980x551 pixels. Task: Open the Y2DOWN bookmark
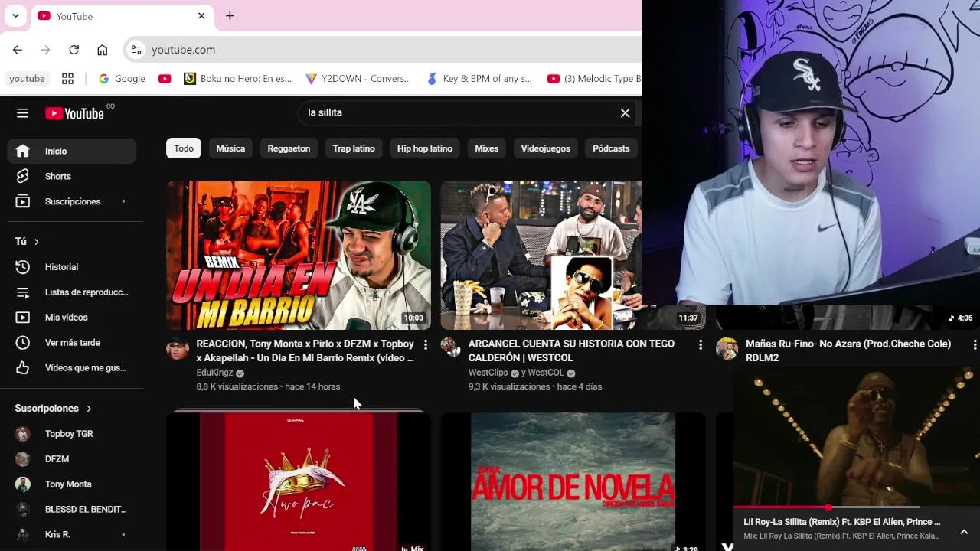tap(358, 79)
